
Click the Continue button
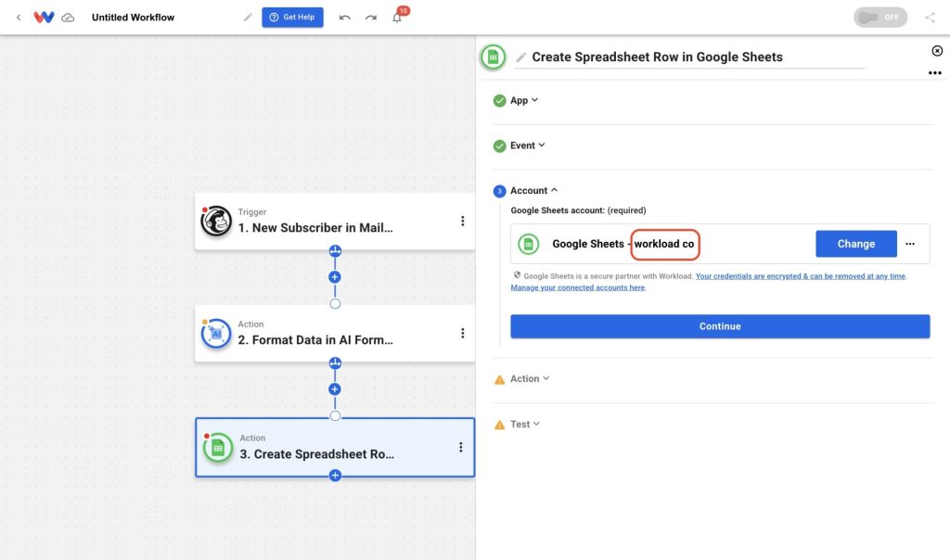(720, 326)
